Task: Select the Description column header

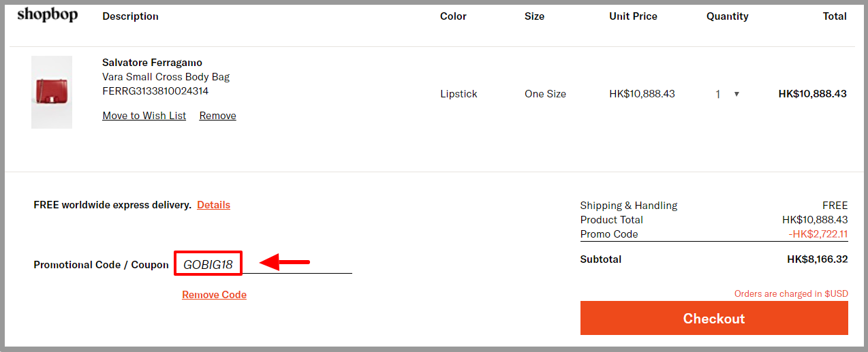Action: tap(130, 16)
